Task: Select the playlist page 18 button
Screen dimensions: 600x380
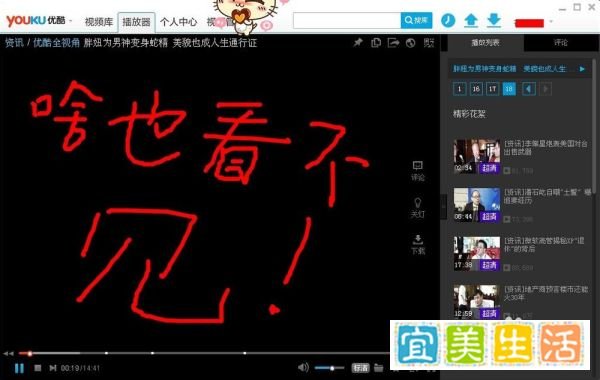Action: 509,89
